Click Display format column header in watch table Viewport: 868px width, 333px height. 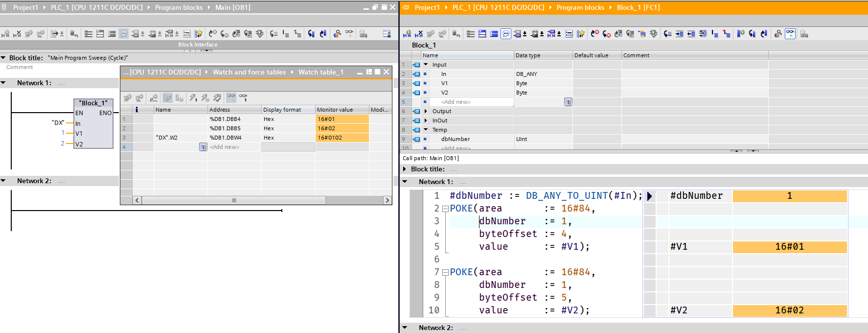(282, 110)
